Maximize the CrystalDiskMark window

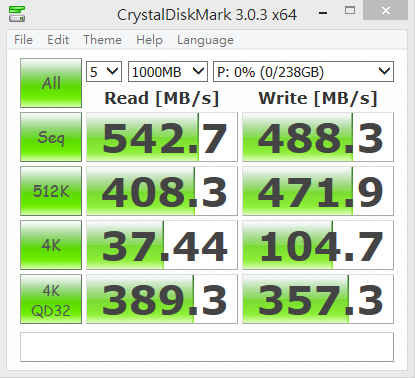click(350, 11)
